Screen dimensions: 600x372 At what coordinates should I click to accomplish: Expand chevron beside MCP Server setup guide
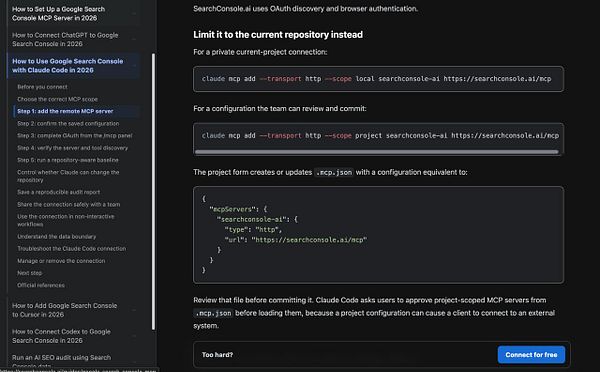pos(134,13)
